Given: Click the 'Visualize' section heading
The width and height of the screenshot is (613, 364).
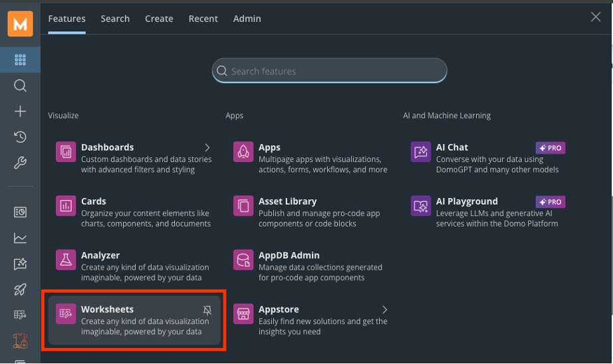Looking at the screenshot, I should [63, 115].
